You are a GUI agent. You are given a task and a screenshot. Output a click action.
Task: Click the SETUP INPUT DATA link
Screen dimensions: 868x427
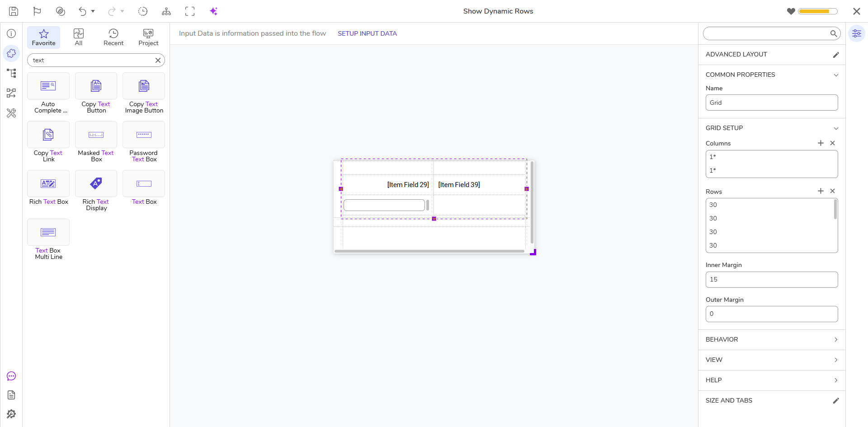point(367,33)
